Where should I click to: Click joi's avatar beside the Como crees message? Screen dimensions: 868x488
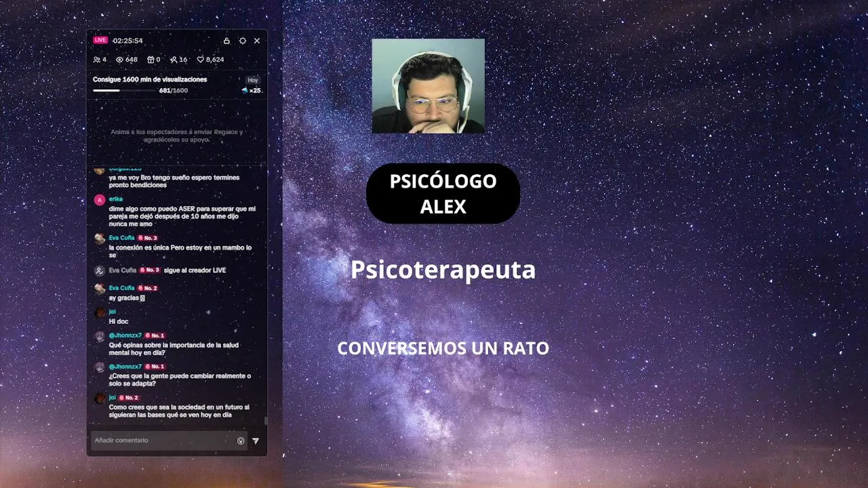(x=100, y=399)
